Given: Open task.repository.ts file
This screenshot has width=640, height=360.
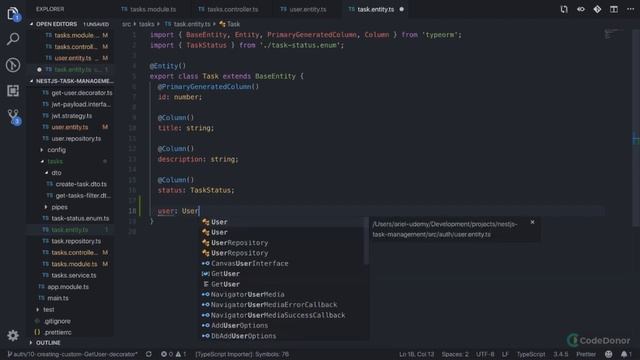Looking at the screenshot, I should (x=76, y=241).
